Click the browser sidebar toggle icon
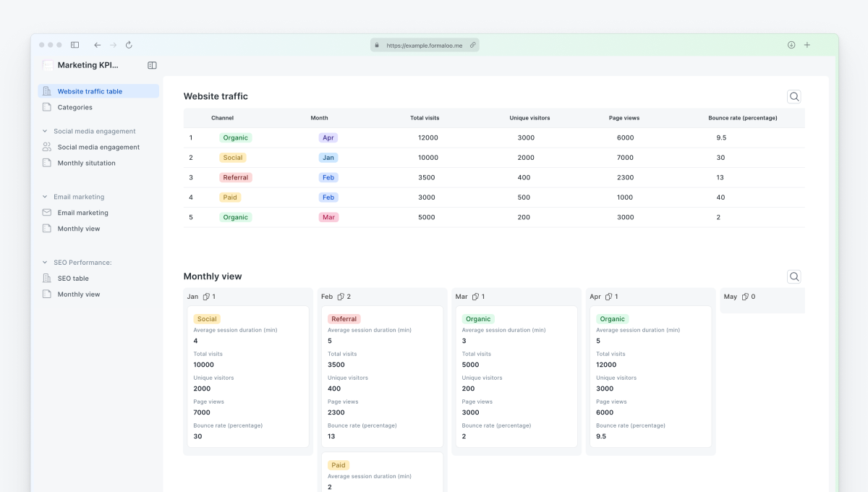This screenshot has height=492, width=868. 75,45
